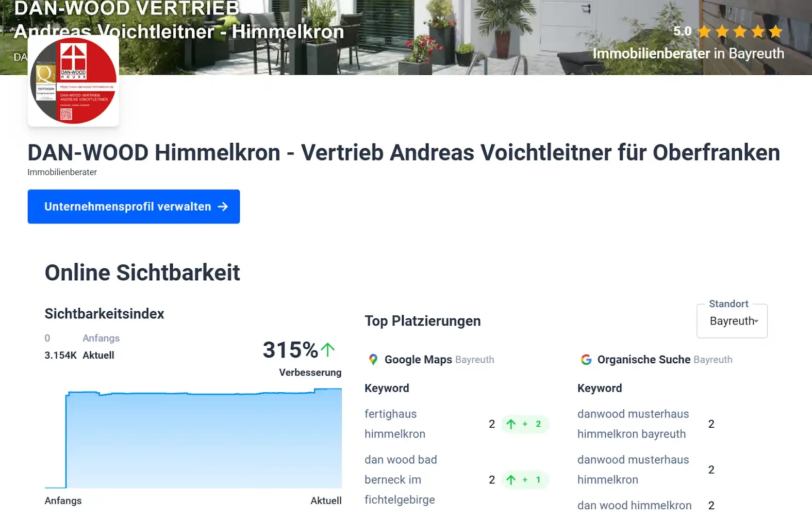Open keyword dan wood bad berneck im fichtelgebirge
The height and width of the screenshot is (516, 812).
pos(401,480)
